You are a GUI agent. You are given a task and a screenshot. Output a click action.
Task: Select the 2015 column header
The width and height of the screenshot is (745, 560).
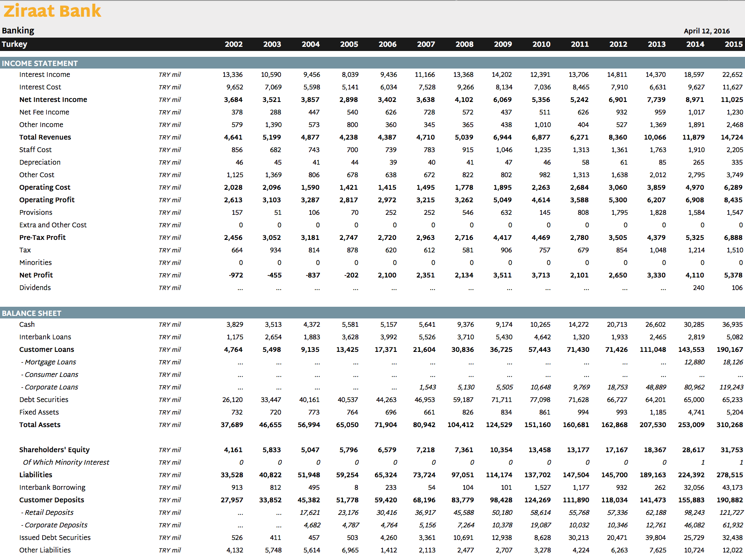click(734, 44)
